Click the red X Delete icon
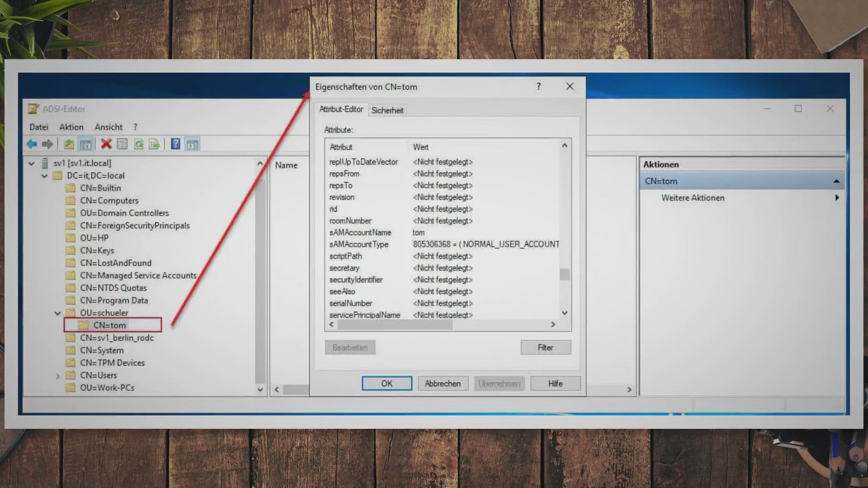This screenshot has height=488, width=868. [x=106, y=144]
